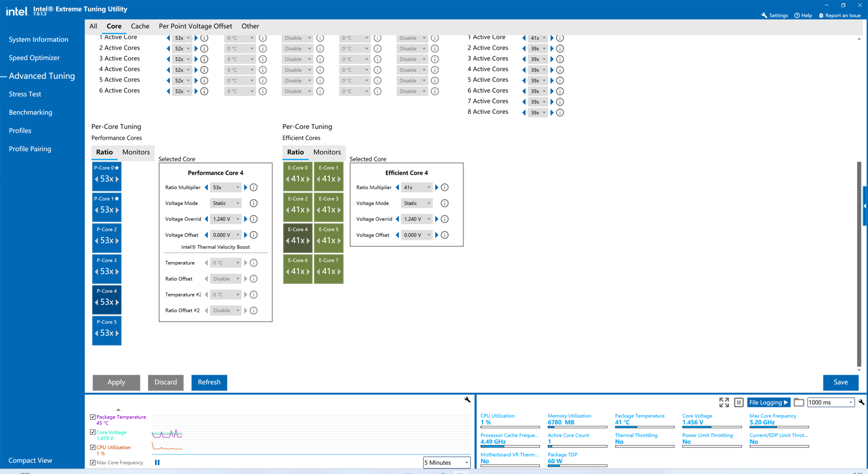868x474 pixels.
Task: Open Performance Cores Monitors tab
Action: pyautogui.click(x=136, y=152)
